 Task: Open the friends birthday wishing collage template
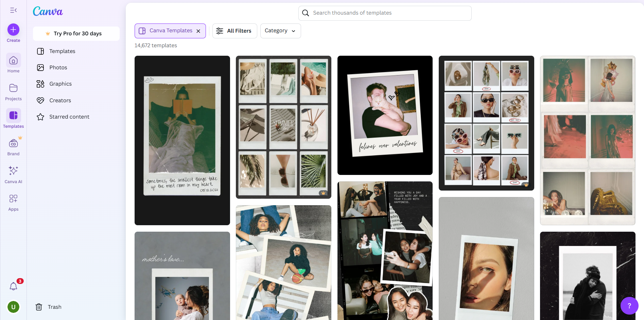tap(385, 251)
